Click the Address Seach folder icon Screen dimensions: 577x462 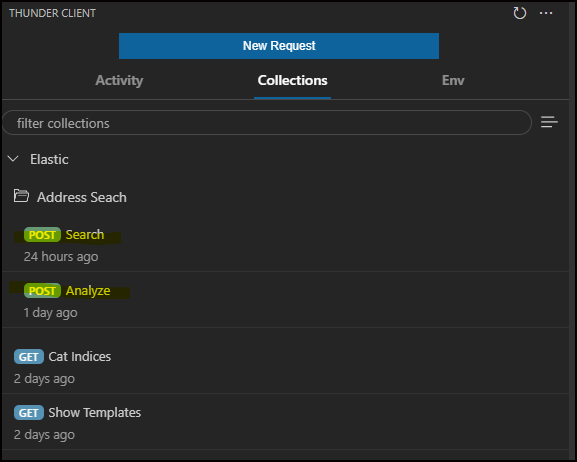21,196
